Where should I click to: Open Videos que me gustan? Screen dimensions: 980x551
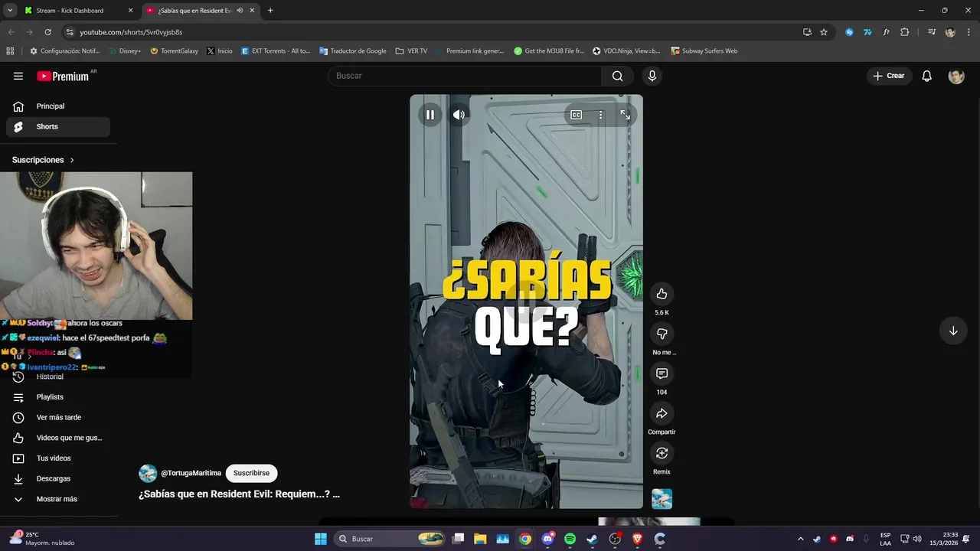click(58, 438)
